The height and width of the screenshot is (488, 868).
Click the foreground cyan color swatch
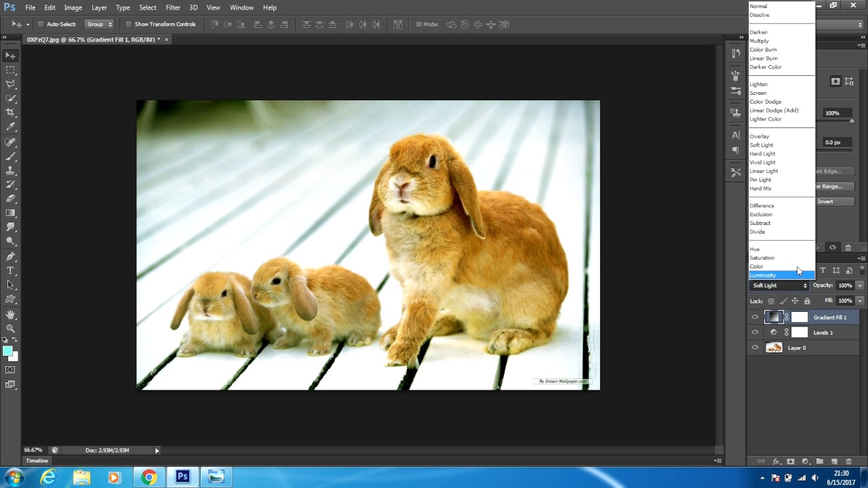(x=7, y=350)
